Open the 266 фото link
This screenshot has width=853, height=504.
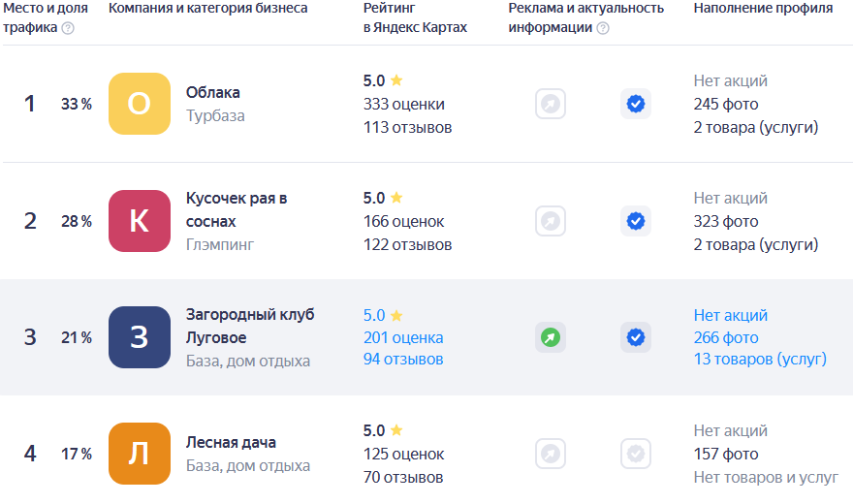(726, 337)
